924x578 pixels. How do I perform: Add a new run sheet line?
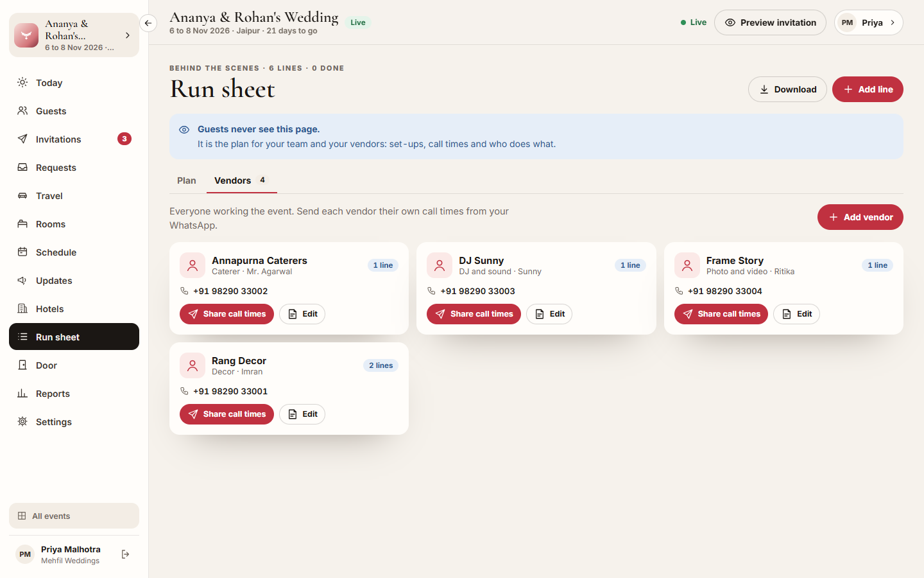point(868,89)
